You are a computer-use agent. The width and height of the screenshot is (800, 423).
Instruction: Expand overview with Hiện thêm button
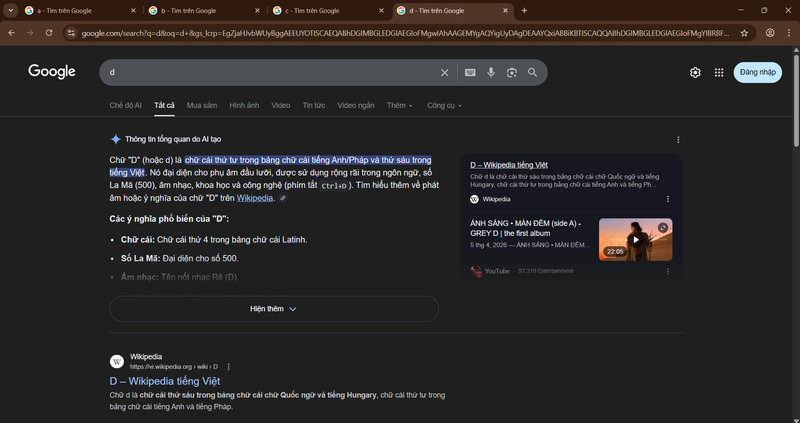[274, 309]
